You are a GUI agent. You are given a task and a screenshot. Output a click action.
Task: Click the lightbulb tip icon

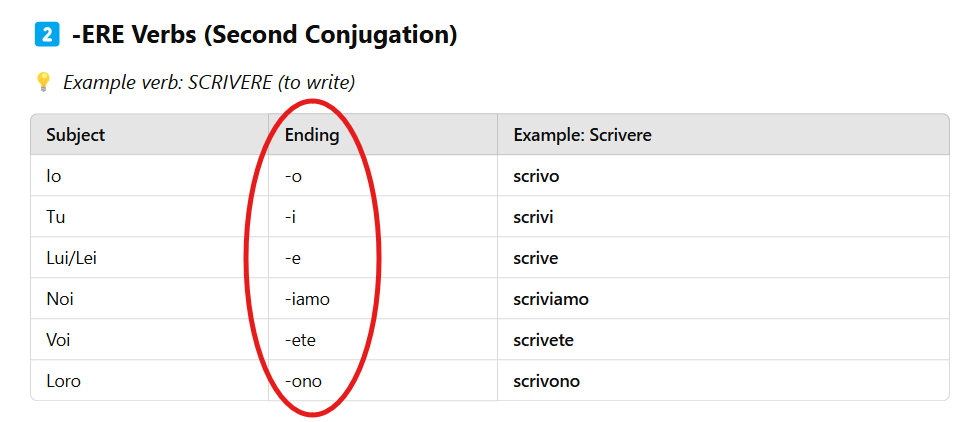click(42, 82)
